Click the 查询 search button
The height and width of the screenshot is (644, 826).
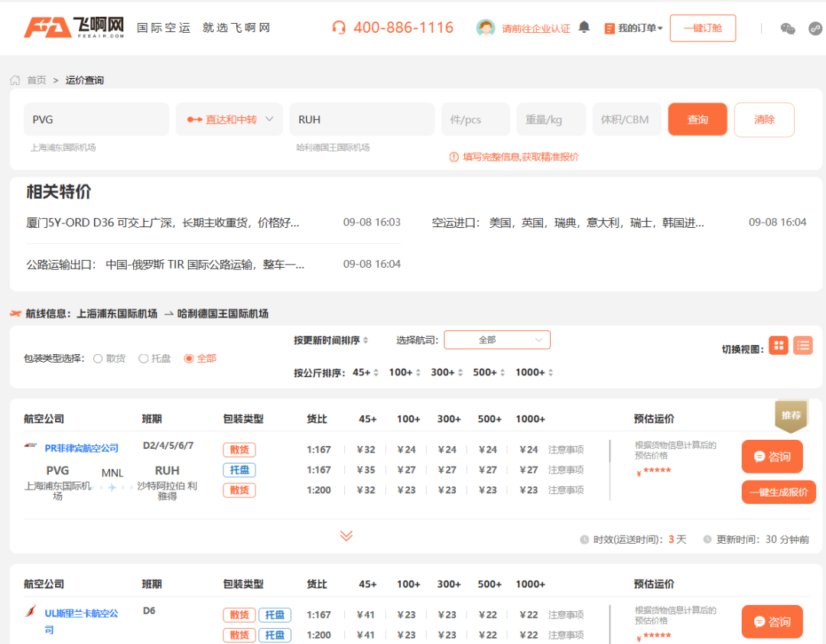tap(698, 119)
